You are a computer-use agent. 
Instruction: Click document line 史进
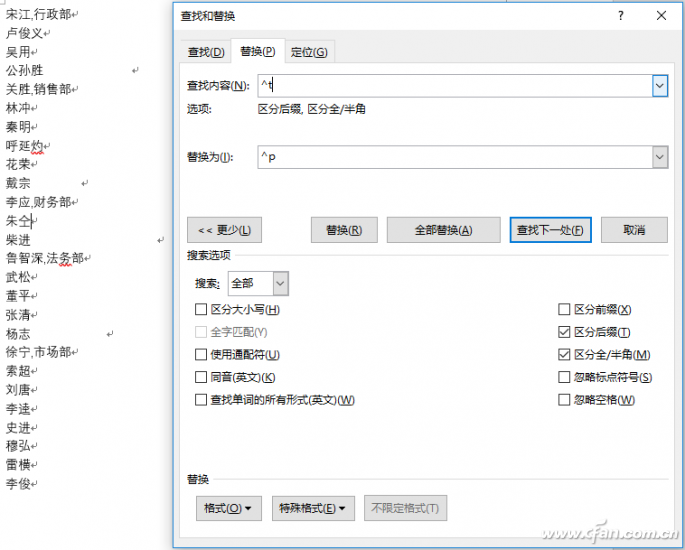(18, 428)
